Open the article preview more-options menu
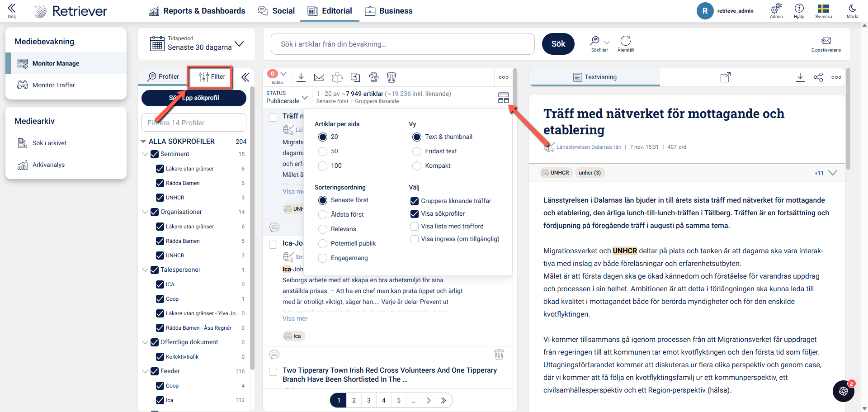The image size is (868, 412). pos(836,77)
